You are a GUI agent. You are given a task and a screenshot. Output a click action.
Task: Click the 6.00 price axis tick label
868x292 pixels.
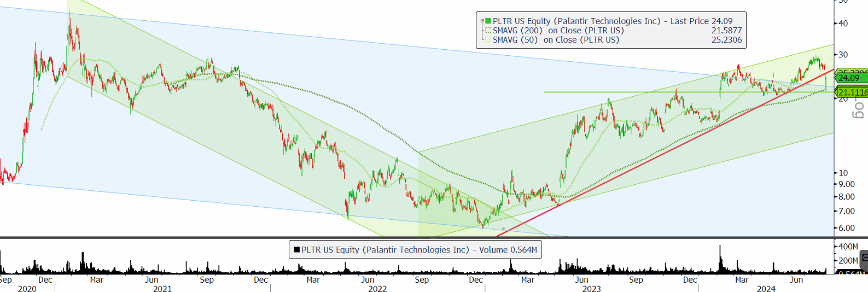[846, 228]
